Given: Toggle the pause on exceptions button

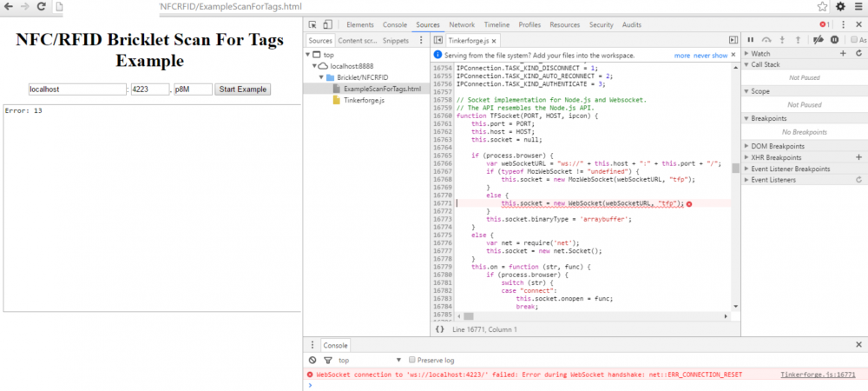Looking at the screenshot, I should coord(834,40).
